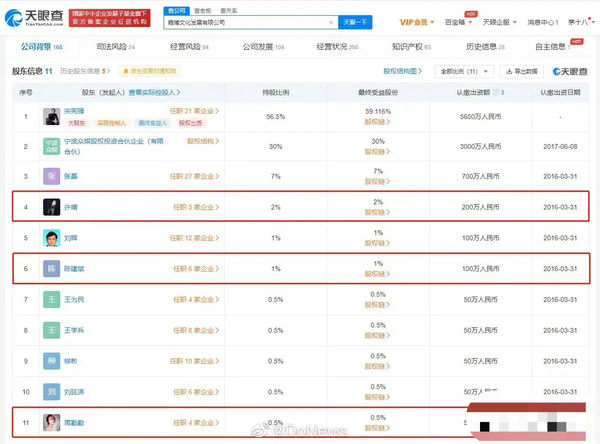The image size is (600, 444).
Task: Click the blue 陈 avatar icon in row 6
Action: (x=51, y=269)
